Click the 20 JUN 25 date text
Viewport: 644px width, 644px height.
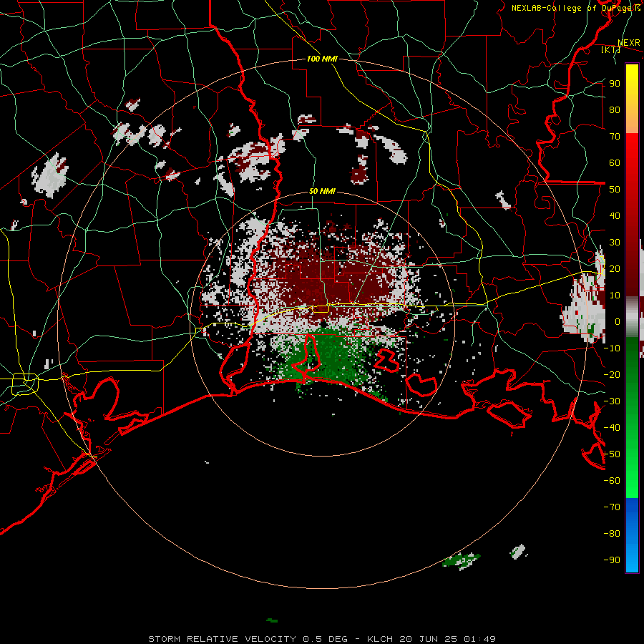click(428, 639)
